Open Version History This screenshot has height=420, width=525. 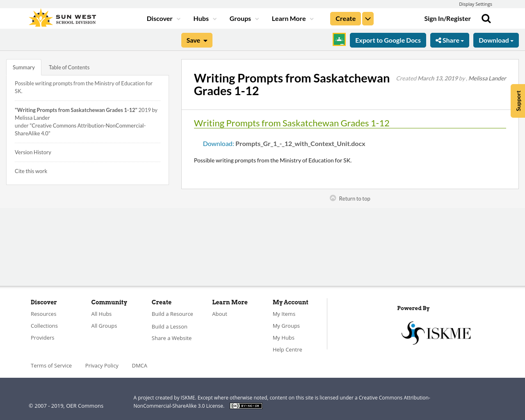click(x=33, y=151)
